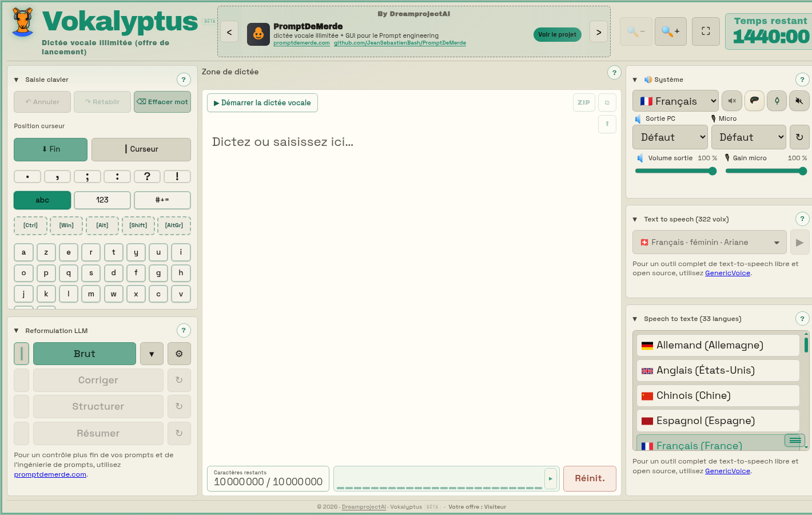Image resolution: width=812 pixels, height=515 pixels.
Task: Play the selected Ariane TTS voice
Action: tap(799, 242)
